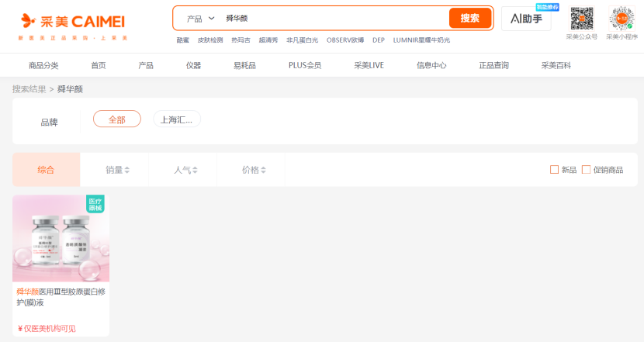Image resolution: width=644 pixels, height=342 pixels.
Task: Open 采美百科 navigation item
Action: pyautogui.click(x=556, y=65)
